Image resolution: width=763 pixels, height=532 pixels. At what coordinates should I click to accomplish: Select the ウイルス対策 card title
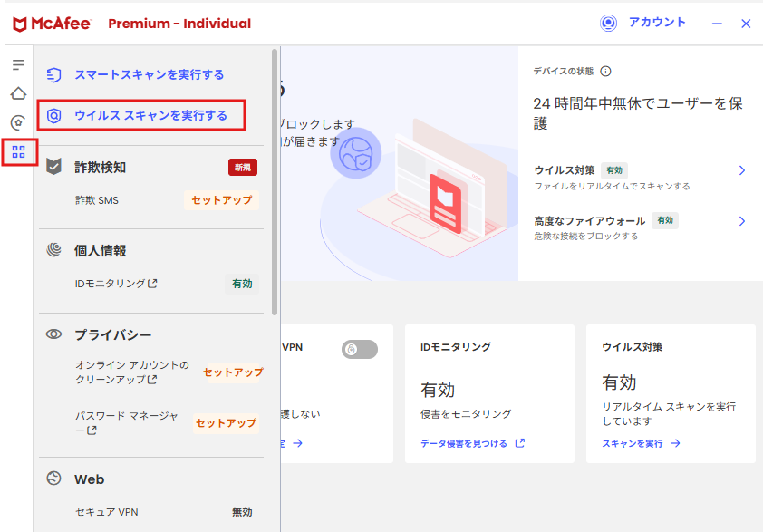tap(633, 347)
